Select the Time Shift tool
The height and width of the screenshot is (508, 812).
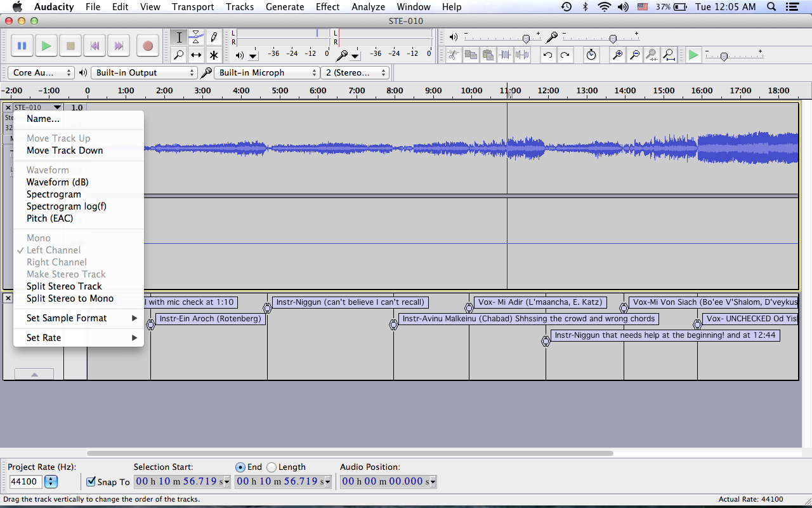197,55
